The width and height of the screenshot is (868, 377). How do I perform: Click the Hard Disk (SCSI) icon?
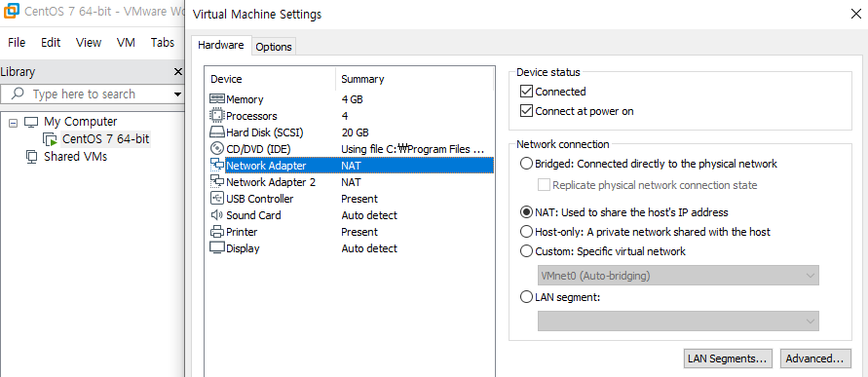(x=217, y=132)
